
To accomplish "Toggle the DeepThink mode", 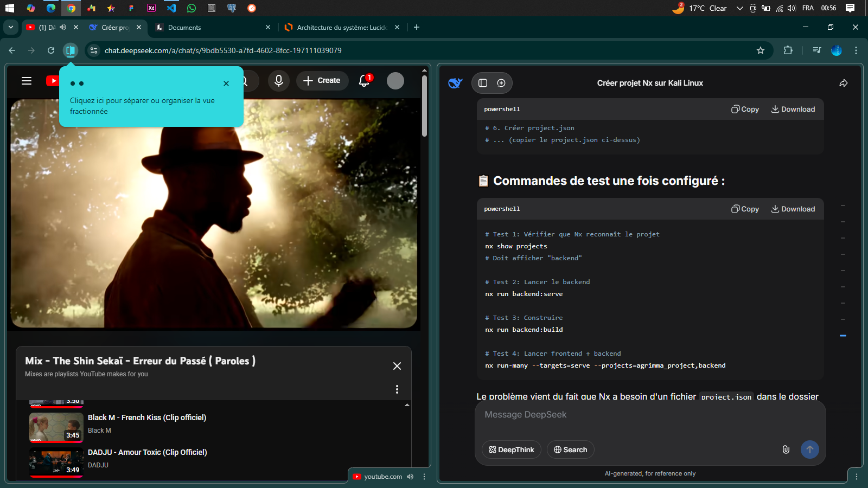I will (511, 450).
